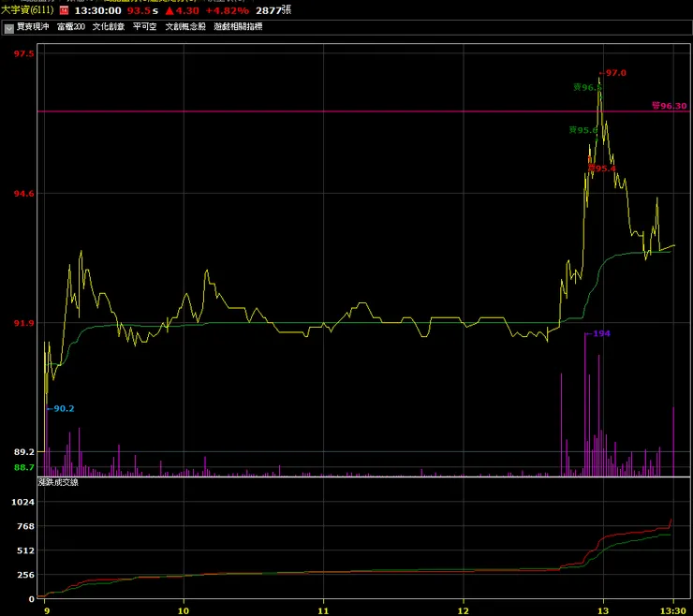Screen dimensions: 693x616
Task: Click the last price 93.5 in header
Action: 139,10
